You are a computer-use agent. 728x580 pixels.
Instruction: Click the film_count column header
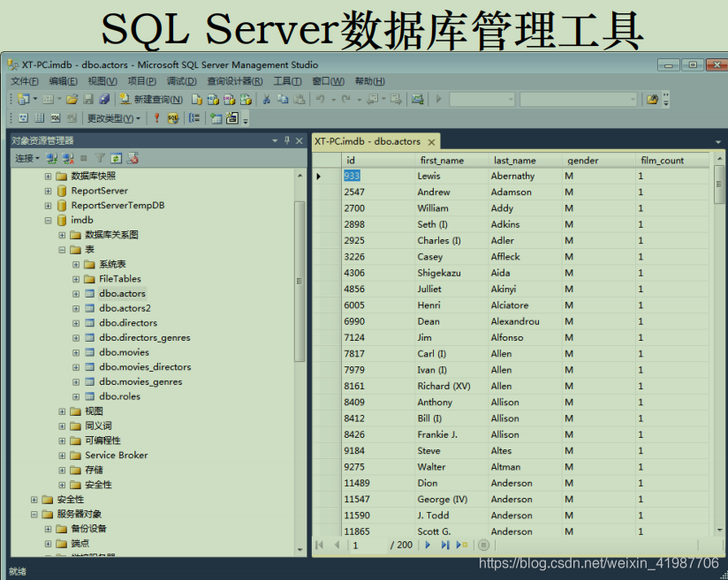672,161
